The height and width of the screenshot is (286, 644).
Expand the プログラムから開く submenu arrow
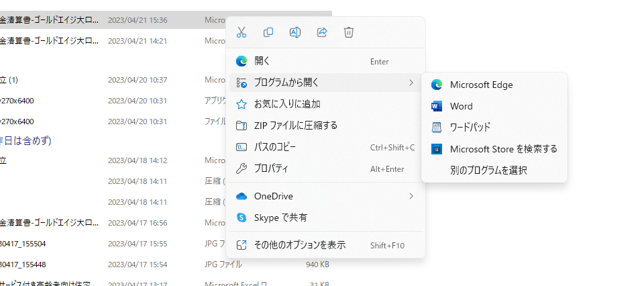click(x=411, y=83)
